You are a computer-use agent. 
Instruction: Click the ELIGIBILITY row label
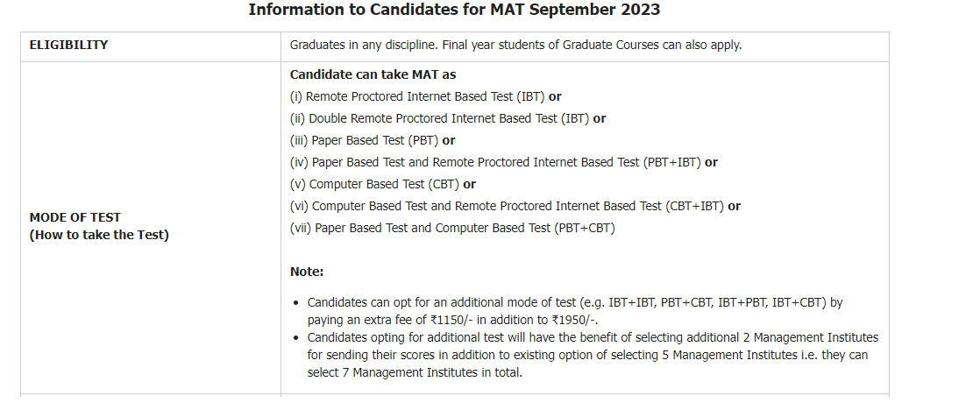point(69,45)
